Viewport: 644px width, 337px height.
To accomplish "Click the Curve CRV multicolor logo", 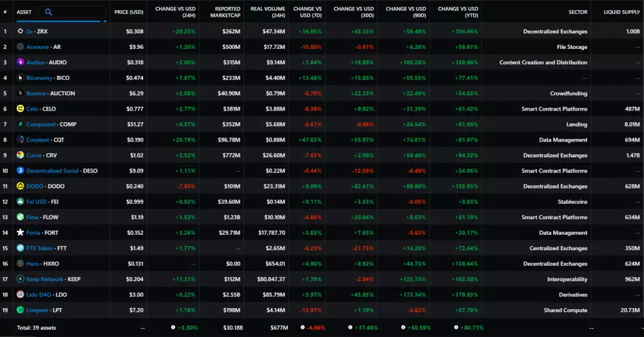I will (20, 155).
